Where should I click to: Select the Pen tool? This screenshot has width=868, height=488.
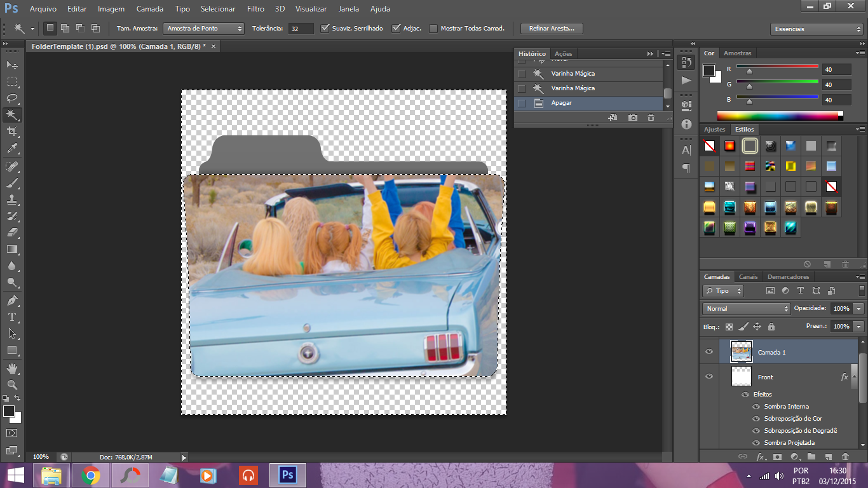pyautogui.click(x=12, y=300)
